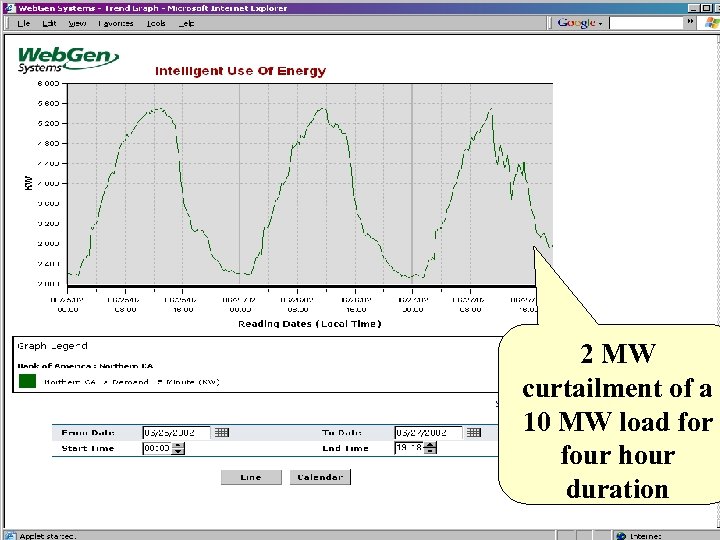Click the Calendar button
Screen dimensions: 720x540
point(320,477)
